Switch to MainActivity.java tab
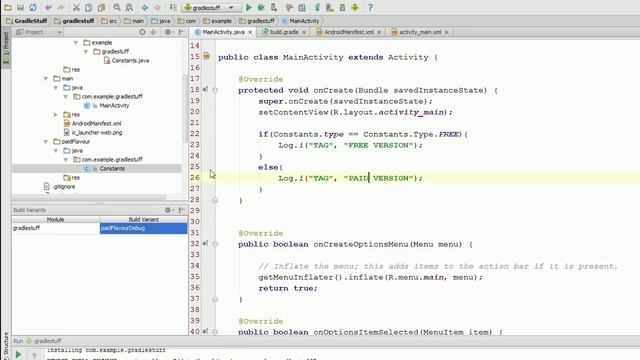640x360 pixels. [223, 32]
